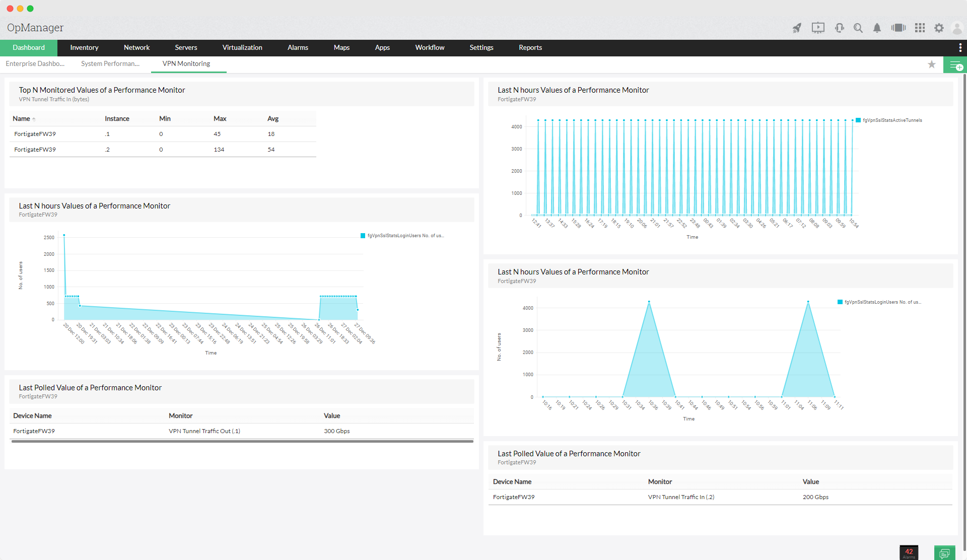This screenshot has height=560, width=967.
Task: Open the settings gear icon
Action: [x=939, y=28]
